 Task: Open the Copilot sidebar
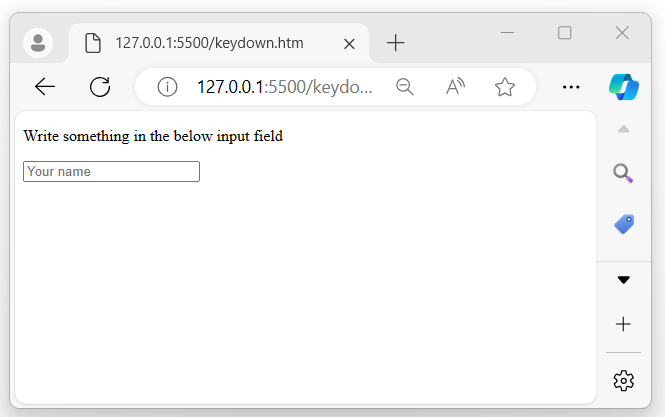pos(624,87)
